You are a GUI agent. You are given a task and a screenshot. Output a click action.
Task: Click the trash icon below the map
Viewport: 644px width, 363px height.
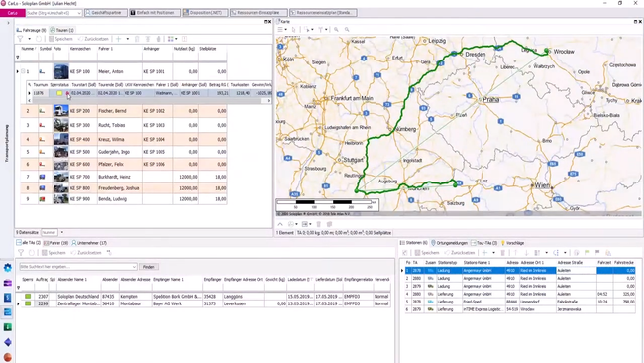(318, 224)
